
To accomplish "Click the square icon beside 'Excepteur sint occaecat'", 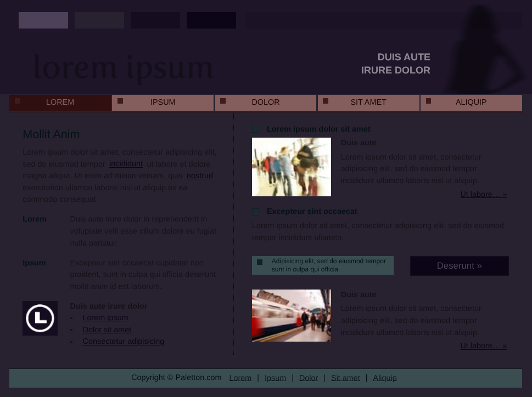I will tap(256, 212).
